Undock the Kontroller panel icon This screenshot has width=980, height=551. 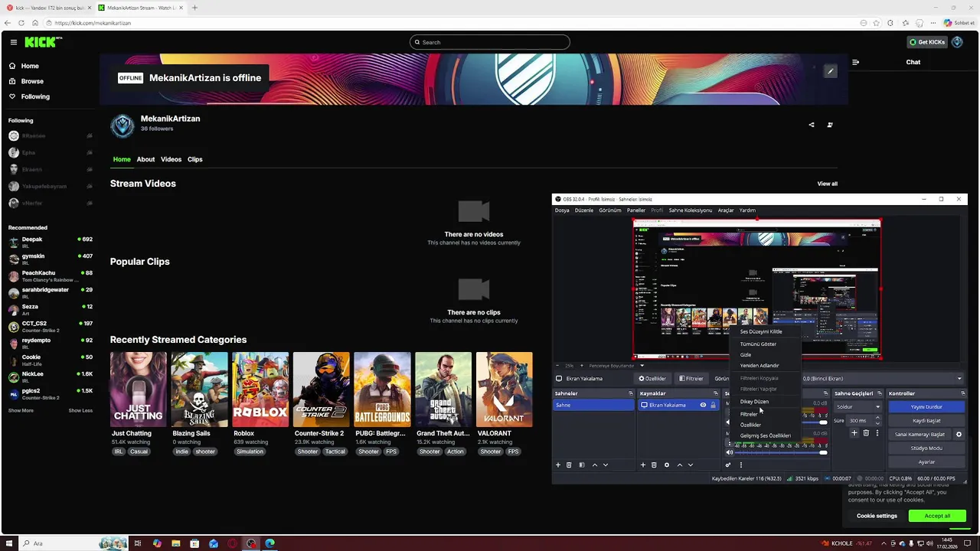point(963,393)
